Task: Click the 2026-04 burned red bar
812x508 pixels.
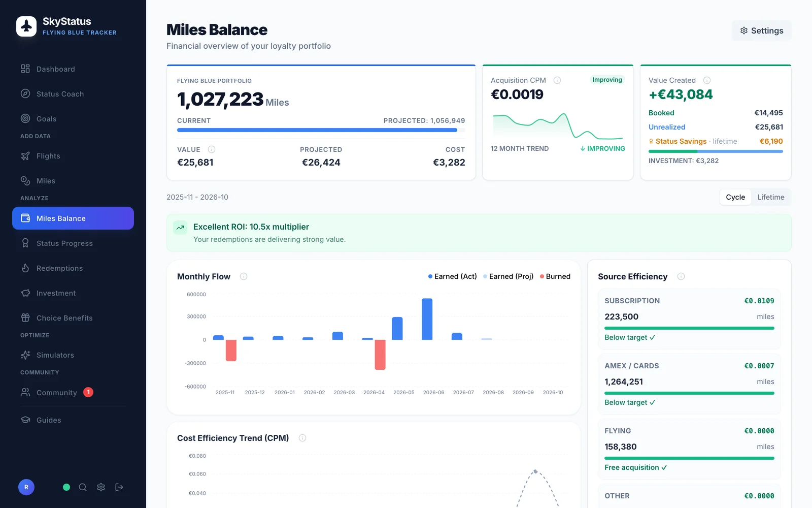Action: [x=380, y=355]
